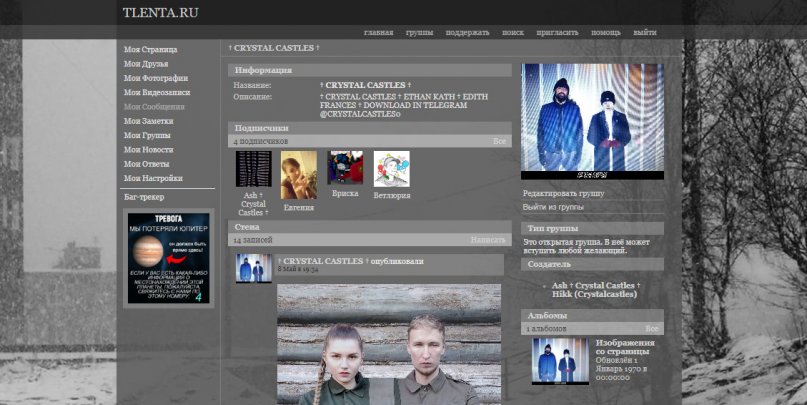Go to главная in top navigation
This screenshot has height=405, width=807.
click(378, 32)
